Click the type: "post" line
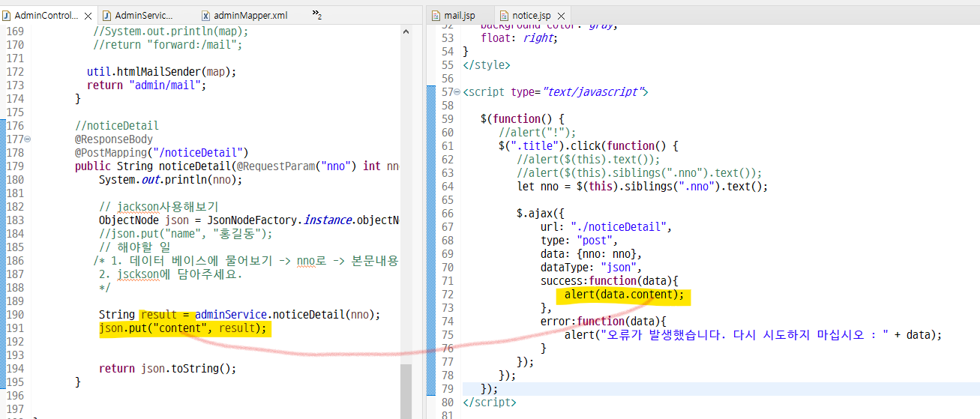Viewport: 980px width, 419px height. (x=580, y=241)
